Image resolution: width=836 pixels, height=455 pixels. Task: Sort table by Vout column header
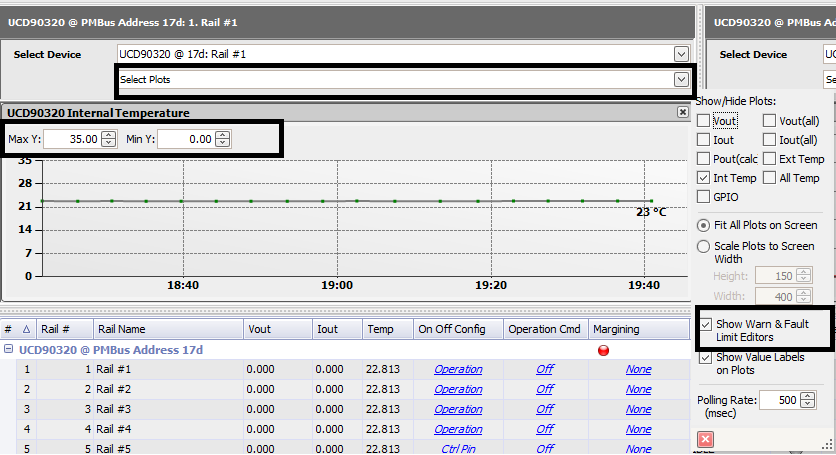(x=278, y=329)
